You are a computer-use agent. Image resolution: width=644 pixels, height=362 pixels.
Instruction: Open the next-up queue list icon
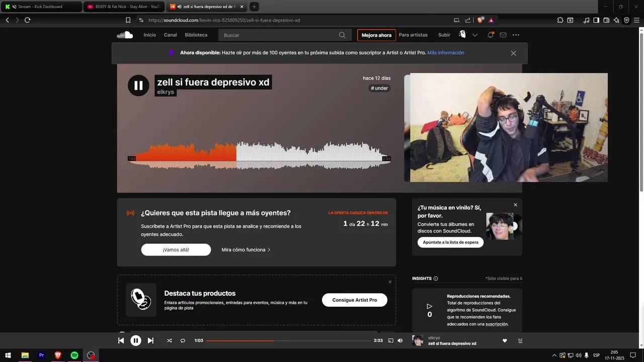(x=520, y=340)
